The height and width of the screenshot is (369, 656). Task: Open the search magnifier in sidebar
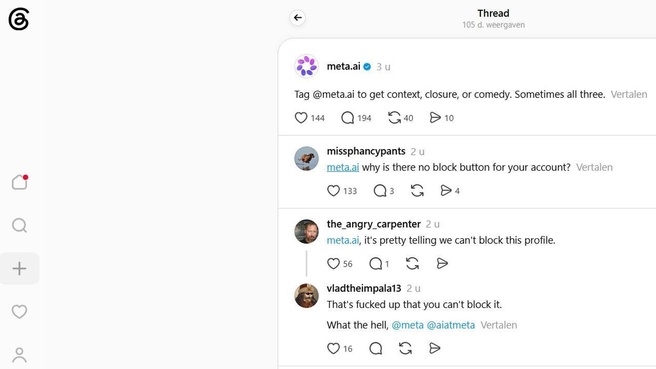point(19,226)
